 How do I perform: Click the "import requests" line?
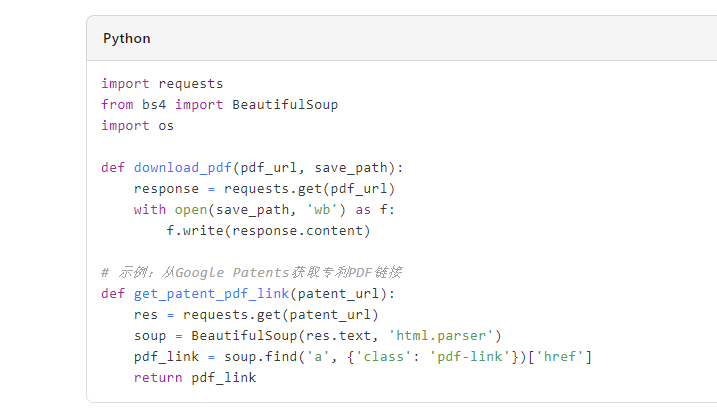pyautogui.click(x=162, y=83)
